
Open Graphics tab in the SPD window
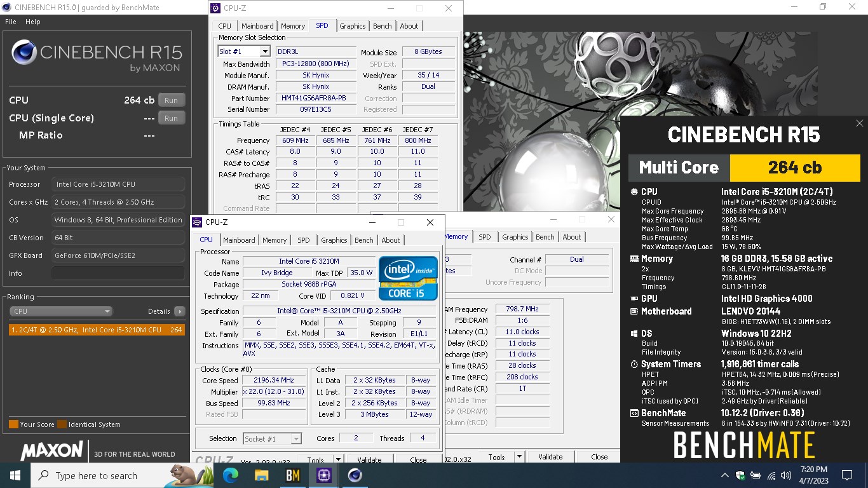pos(353,26)
